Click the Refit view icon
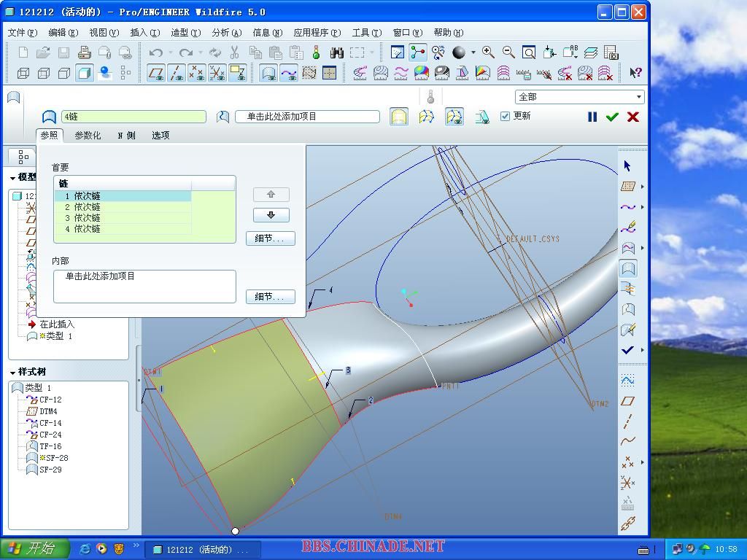This screenshot has height=560, width=747. (529, 52)
